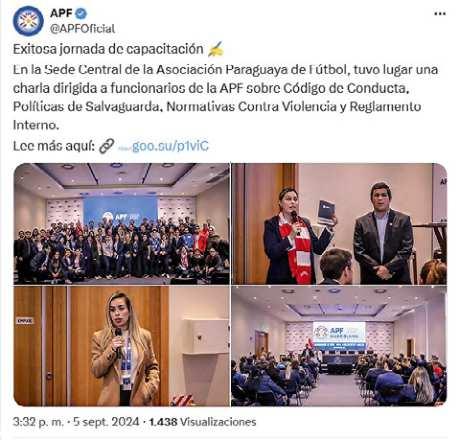The width and height of the screenshot is (459, 440).
Task: Open the @APFOficial handle link
Action: coord(82,29)
